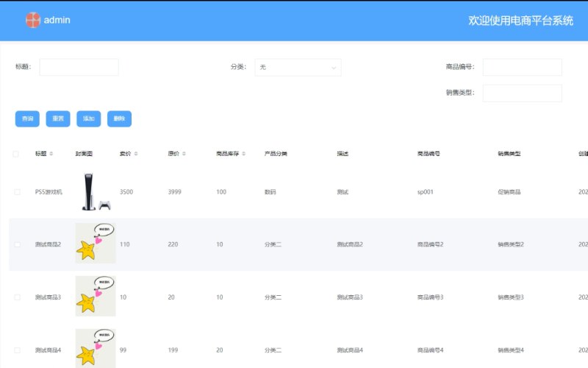Click the admin avatar icon
The width and height of the screenshot is (588, 368).
(33, 20)
